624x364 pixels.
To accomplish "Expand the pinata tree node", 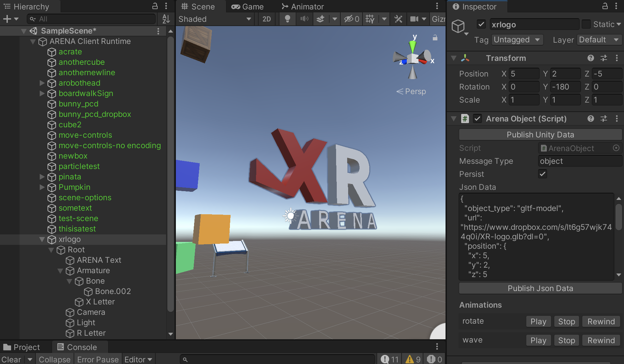I will coord(42,177).
